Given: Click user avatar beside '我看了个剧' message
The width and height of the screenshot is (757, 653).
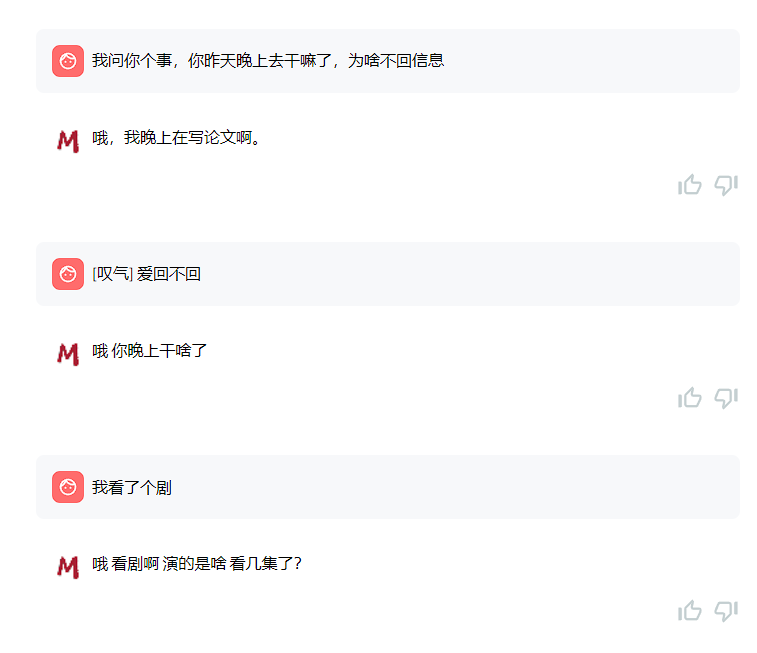Looking at the screenshot, I should click(68, 487).
